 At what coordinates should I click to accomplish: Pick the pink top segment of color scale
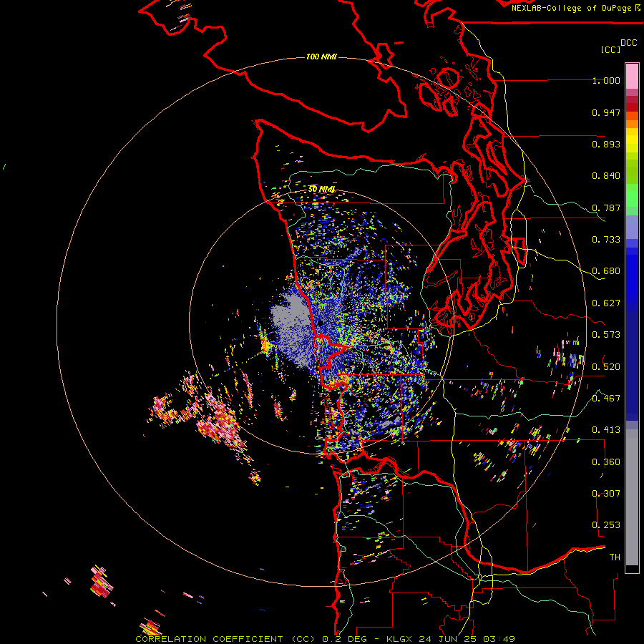(x=632, y=76)
